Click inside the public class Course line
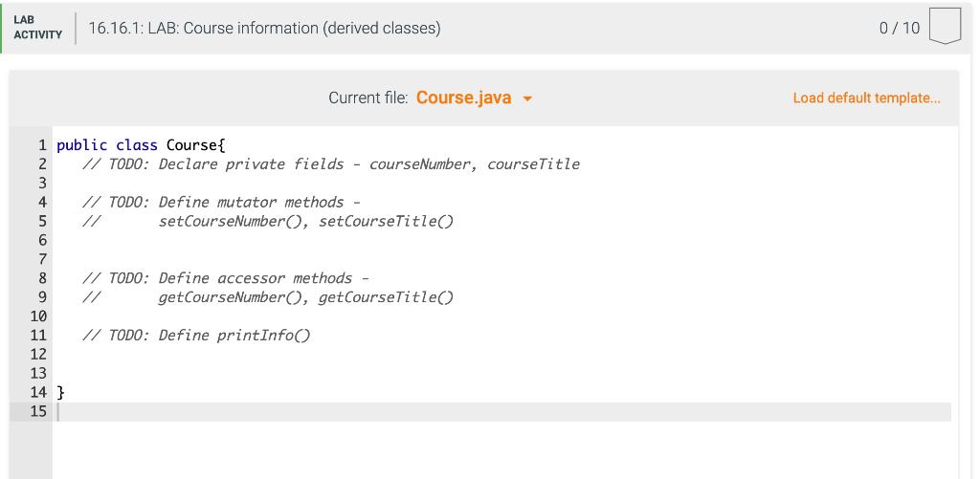This screenshot has height=479, width=980. 141,145
